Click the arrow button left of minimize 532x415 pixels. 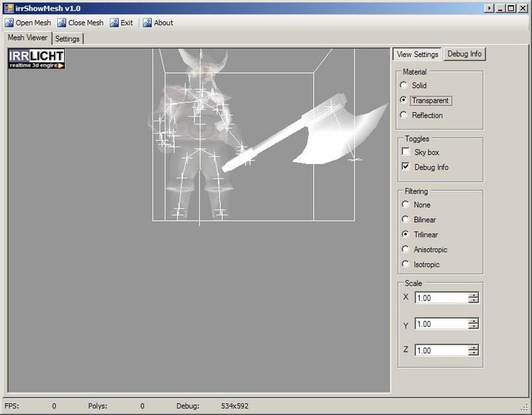click(489, 9)
